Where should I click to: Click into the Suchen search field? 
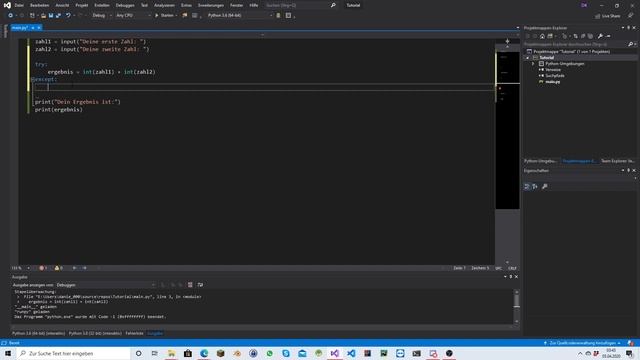tap(297, 5)
